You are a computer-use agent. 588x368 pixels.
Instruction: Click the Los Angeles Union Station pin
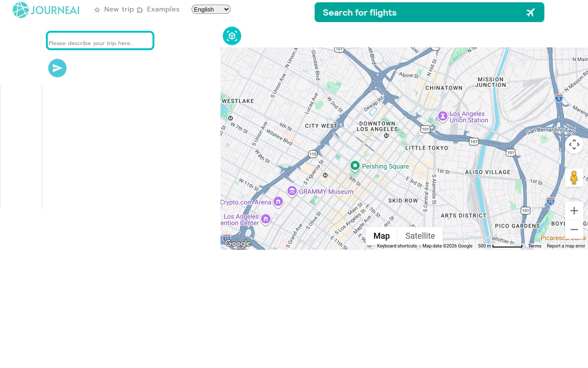(x=443, y=116)
